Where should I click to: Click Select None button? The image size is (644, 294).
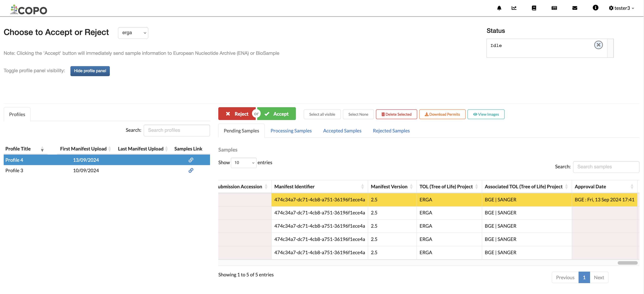[x=358, y=114]
